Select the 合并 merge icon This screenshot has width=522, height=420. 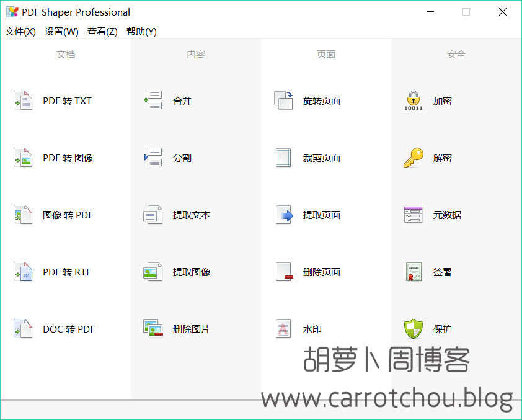(x=153, y=101)
